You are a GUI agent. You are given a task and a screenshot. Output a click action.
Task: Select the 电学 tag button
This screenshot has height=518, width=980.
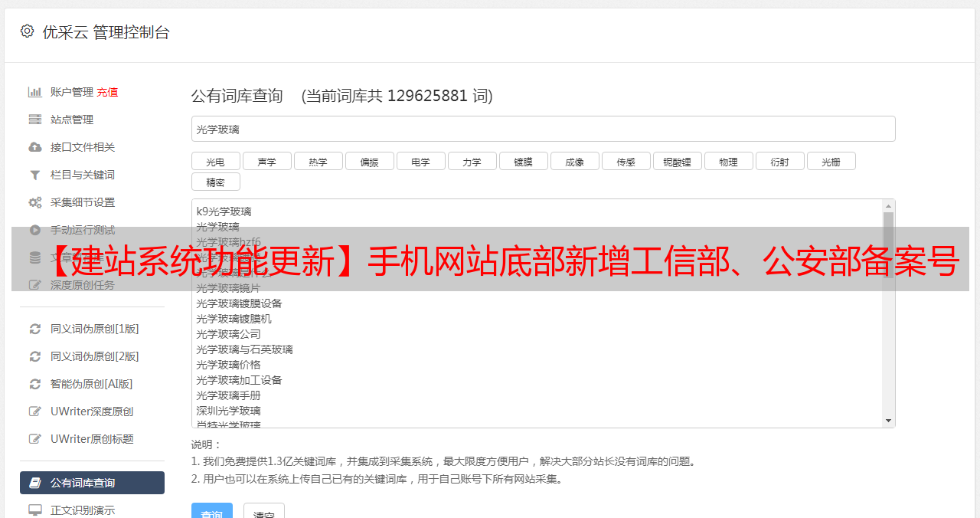[421, 161]
